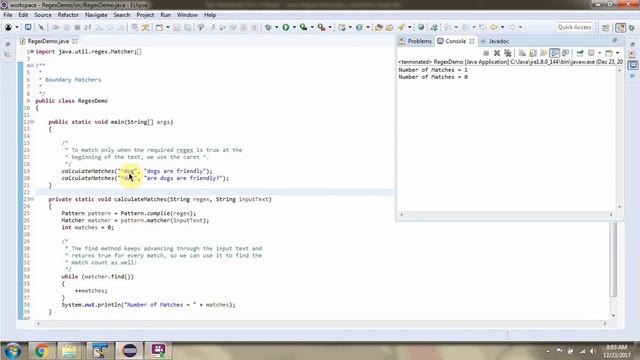The image size is (640, 360).
Task: Click the Debug bug icon
Action: [x=268, y=27]
